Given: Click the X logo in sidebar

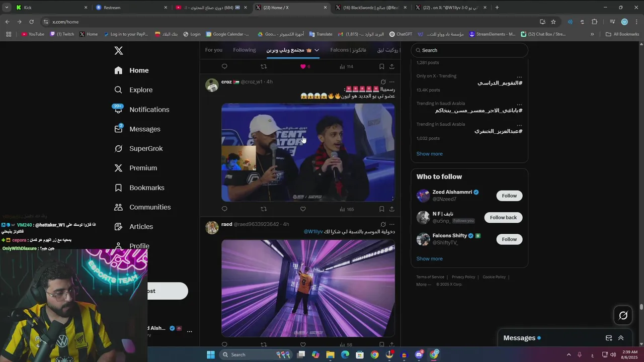Looking at the screenshot, I should (x=118, y=51).
